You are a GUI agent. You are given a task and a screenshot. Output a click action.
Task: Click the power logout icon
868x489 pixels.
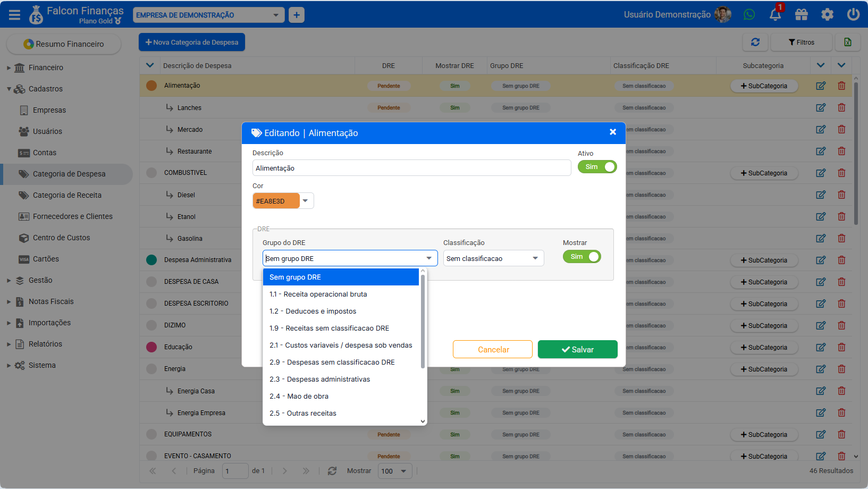pos(854,14)
